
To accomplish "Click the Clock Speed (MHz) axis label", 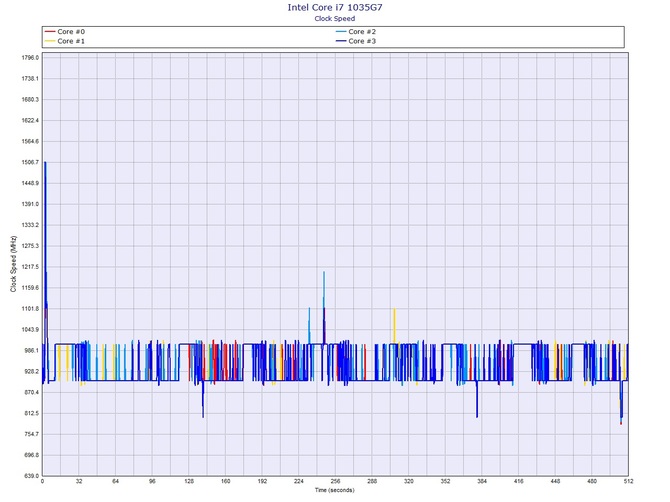I will coord(13,264).
